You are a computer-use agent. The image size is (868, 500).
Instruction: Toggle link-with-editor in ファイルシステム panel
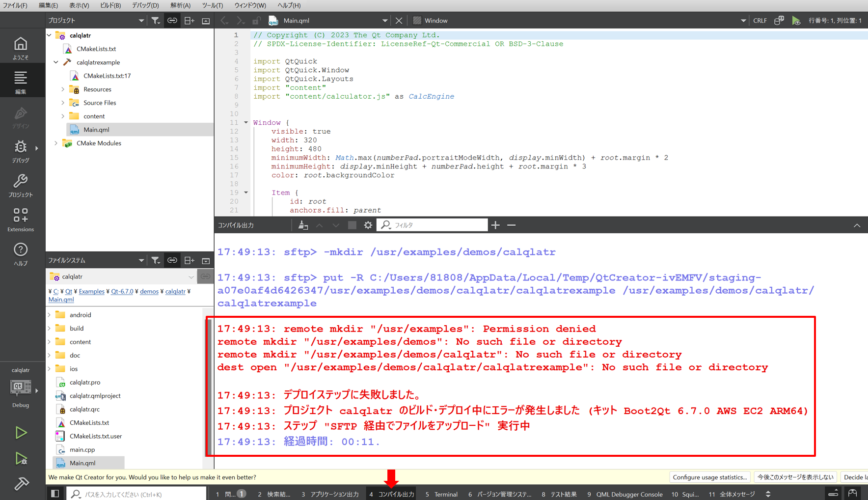tap(172, 260)
